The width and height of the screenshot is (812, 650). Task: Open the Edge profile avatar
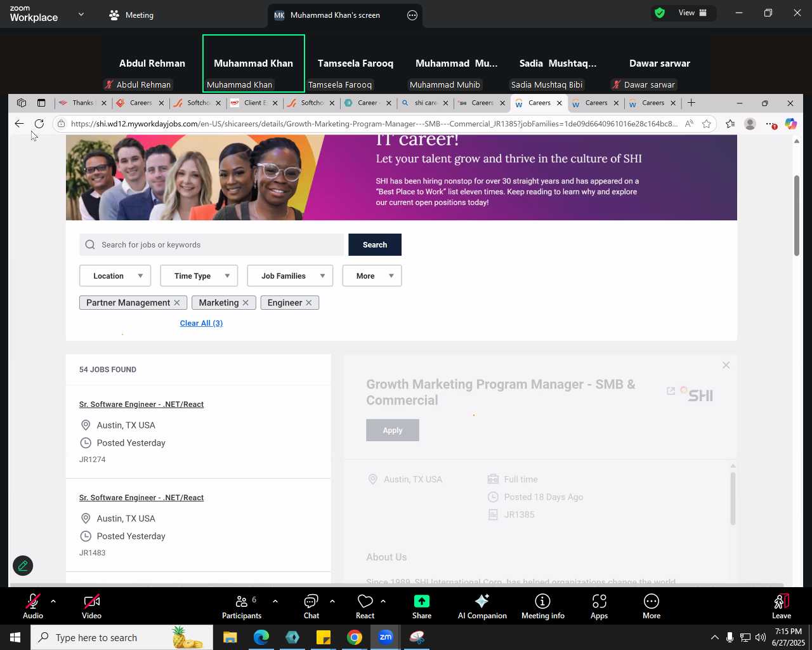point(750,124)
